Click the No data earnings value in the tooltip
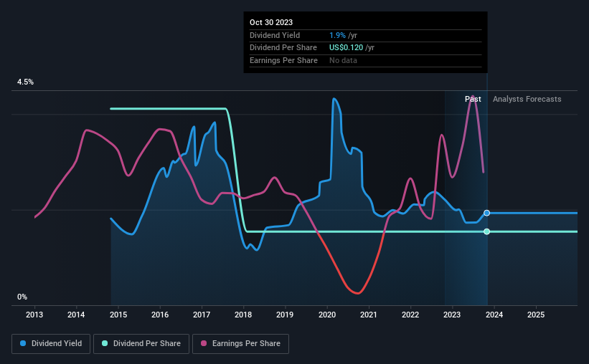The width and height of the screenshot is (589, 364). [x=343, y=60]
